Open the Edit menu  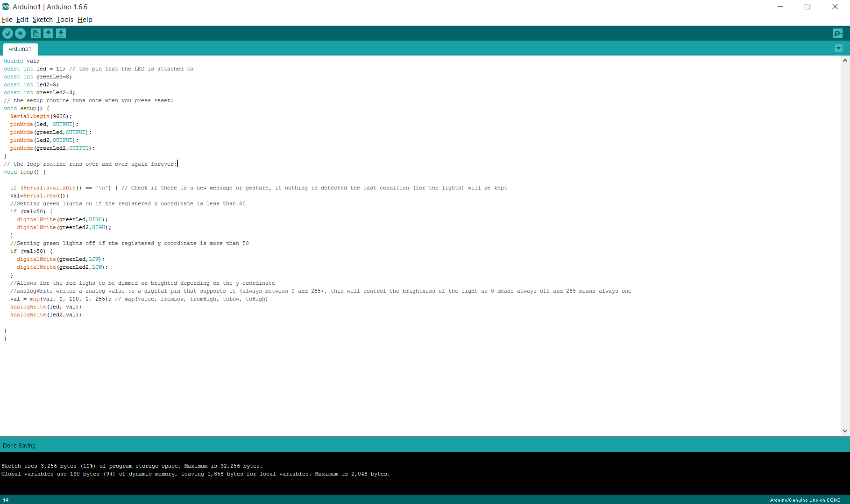tap(22, 20)
